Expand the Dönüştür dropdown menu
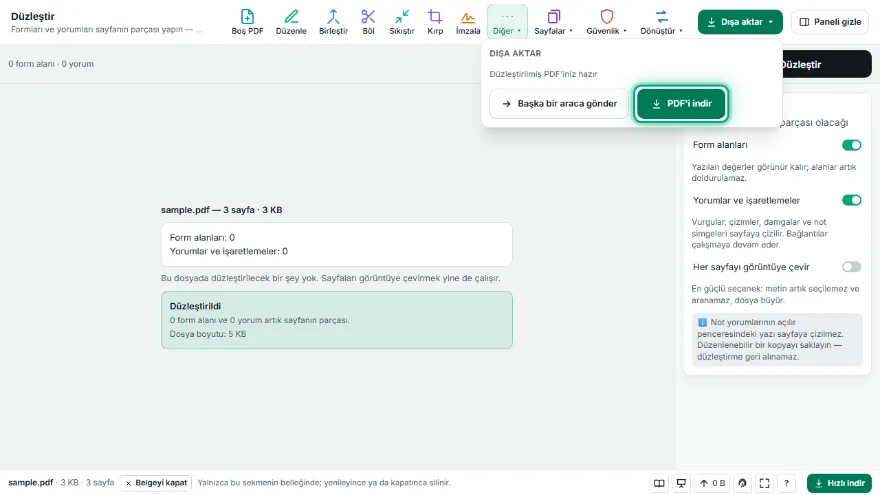The image size is (880, 495). pos(661,22)
